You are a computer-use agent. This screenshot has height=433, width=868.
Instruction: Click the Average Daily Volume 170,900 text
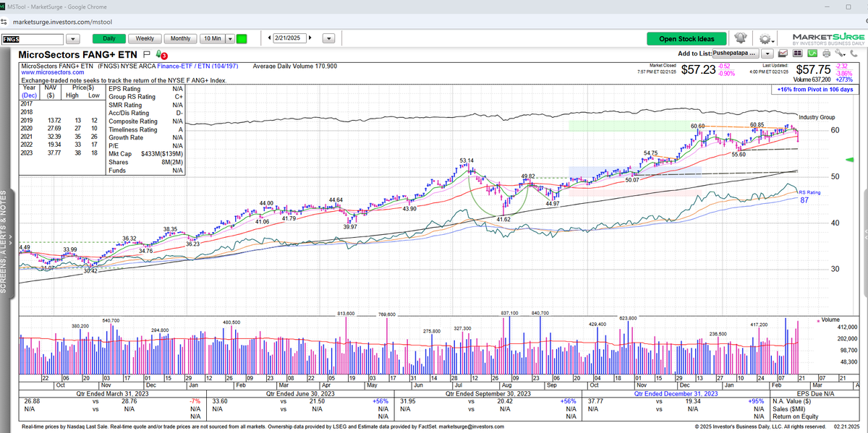295,66
